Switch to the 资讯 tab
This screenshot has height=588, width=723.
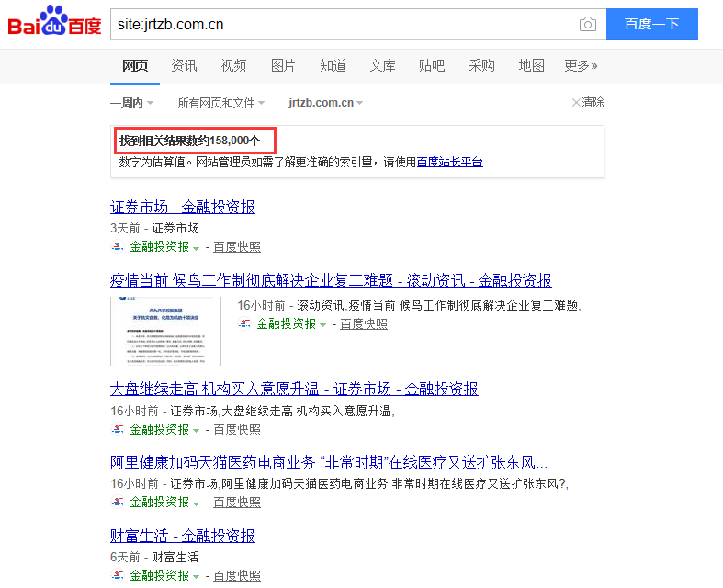pos(184,65)
